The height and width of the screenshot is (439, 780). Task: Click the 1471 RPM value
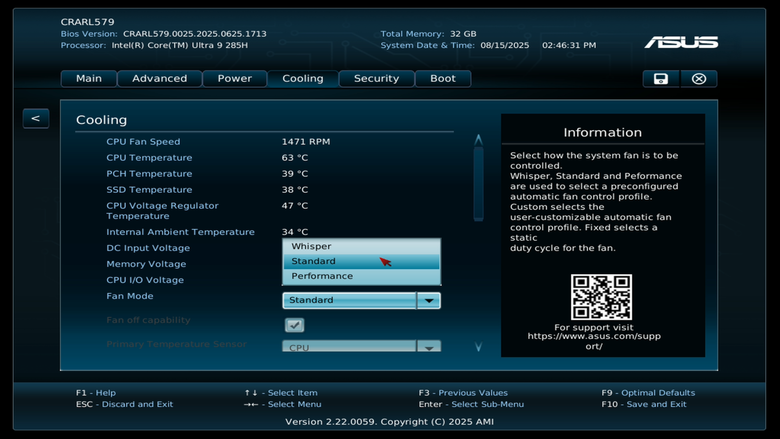[x=306, y=142]
